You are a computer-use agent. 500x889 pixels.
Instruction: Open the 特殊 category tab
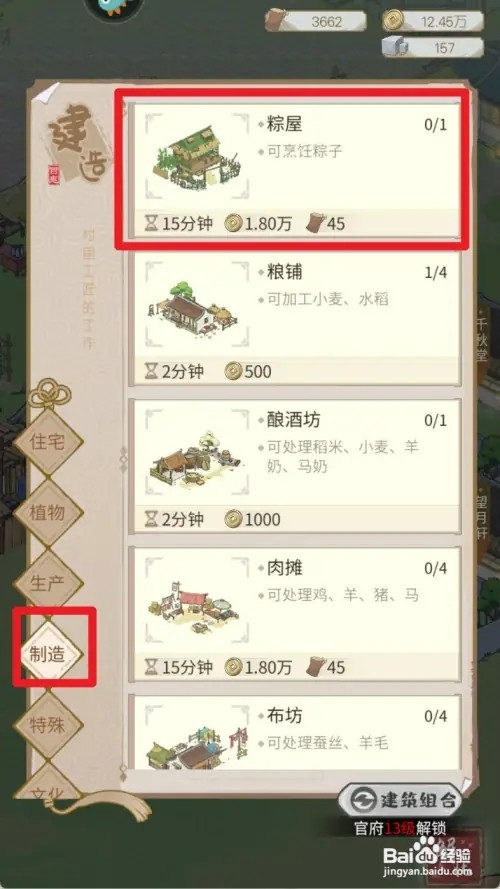pyautogui.click(x=48, y=725)
